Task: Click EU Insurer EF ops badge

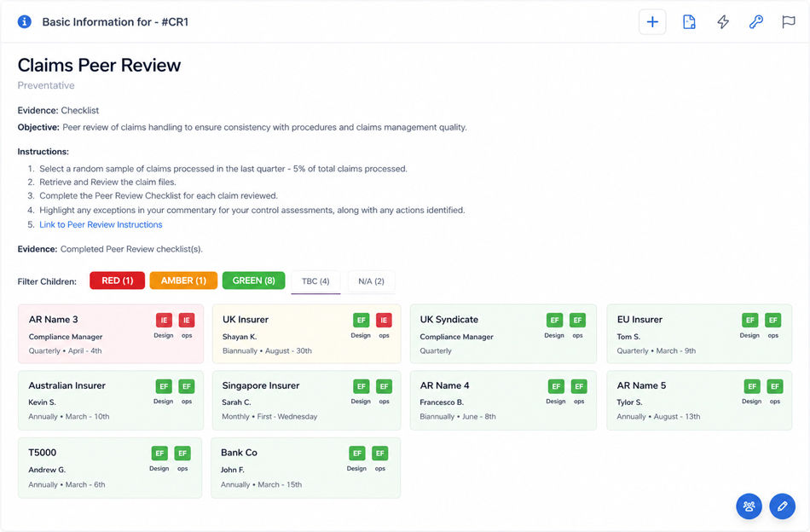Action: coord(772,321)
